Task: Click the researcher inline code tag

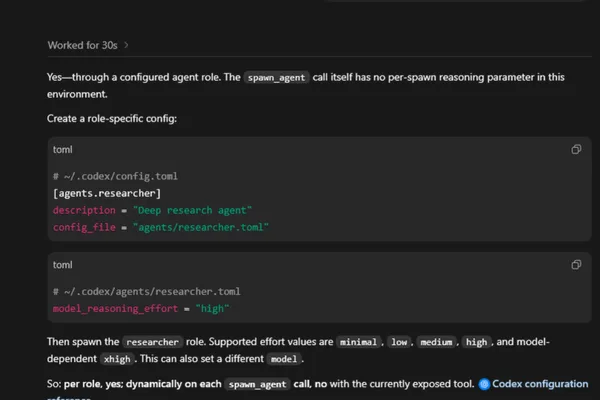Action: pos(152,342)
